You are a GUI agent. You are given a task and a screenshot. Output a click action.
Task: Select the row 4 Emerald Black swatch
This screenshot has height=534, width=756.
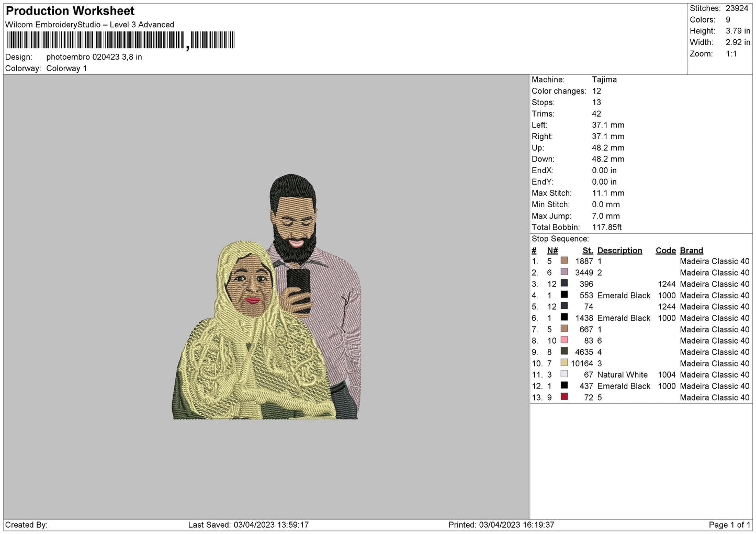[x=564, y=294]
